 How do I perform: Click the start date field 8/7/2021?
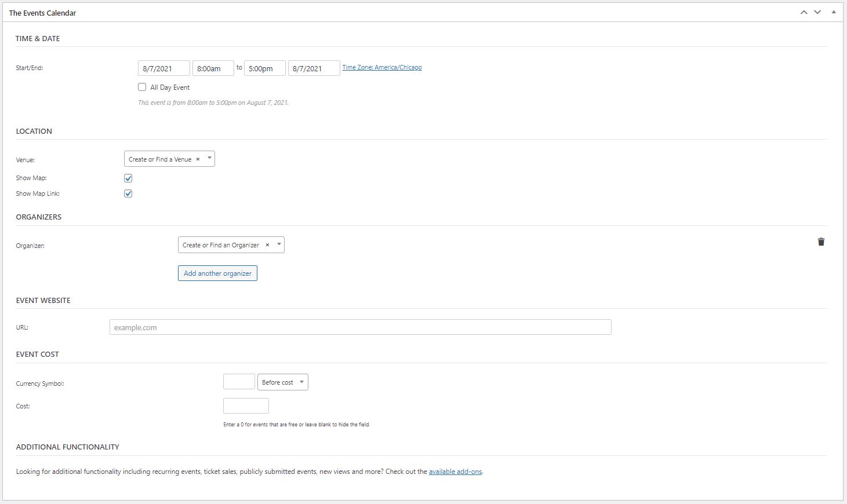click(x=164, y=68)
